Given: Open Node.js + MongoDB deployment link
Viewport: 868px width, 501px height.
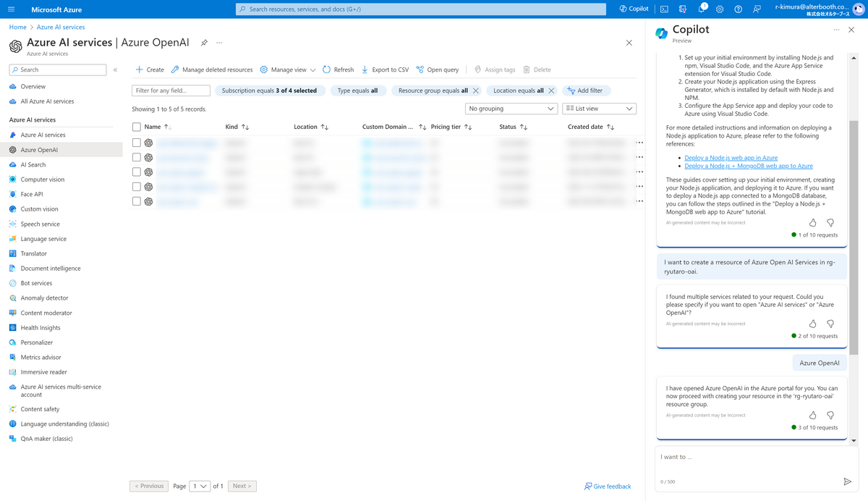Looking at the screenshot, I should pyautogui.click(x=749, y=166).
